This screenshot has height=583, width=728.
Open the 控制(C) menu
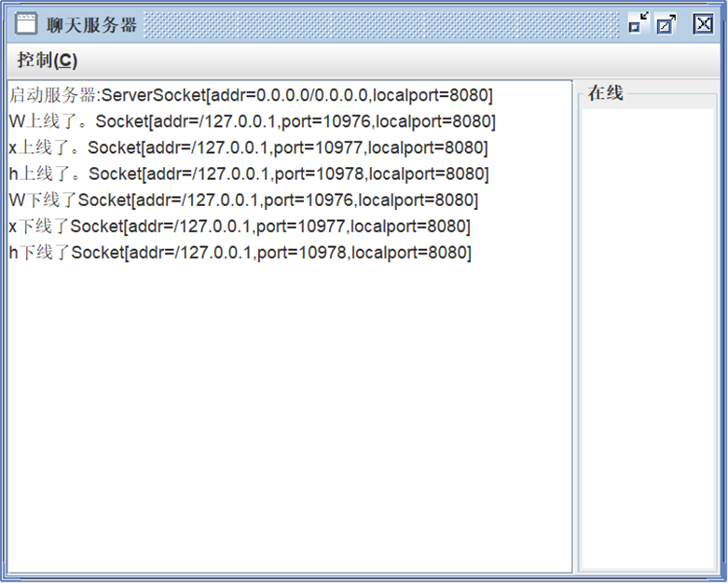[47, 61]
